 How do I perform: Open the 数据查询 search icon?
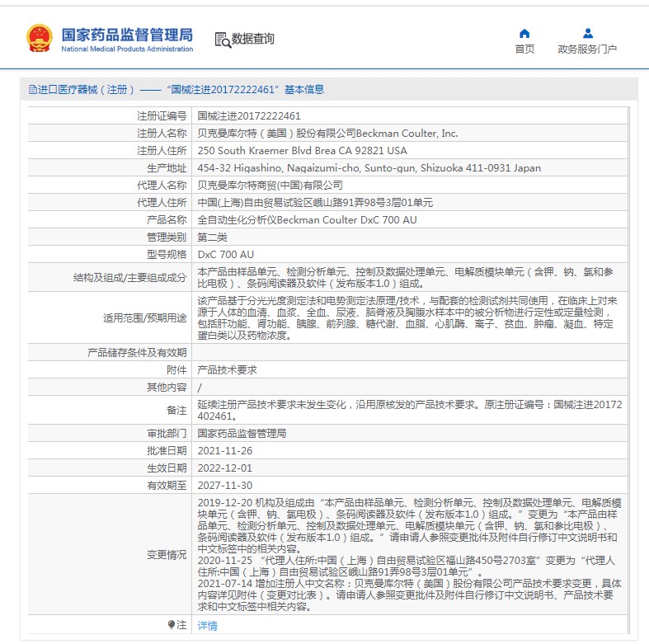coord(223,40)
